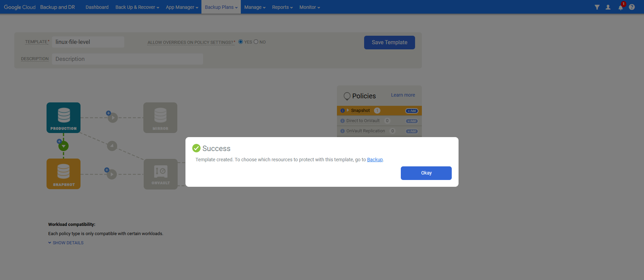Click green production-to-snapshot arrow icon
Image resolution: width=644 pixels, height=280 pixels.
tap(64, 146)
